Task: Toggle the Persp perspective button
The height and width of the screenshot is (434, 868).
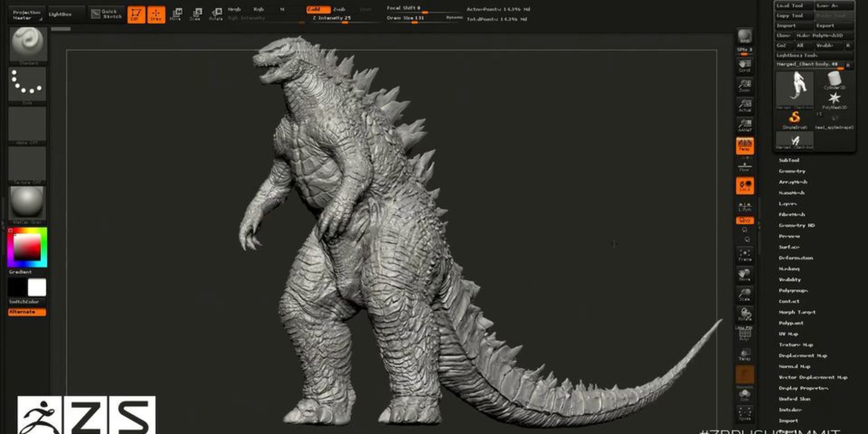Action: [x=744, y=146]
